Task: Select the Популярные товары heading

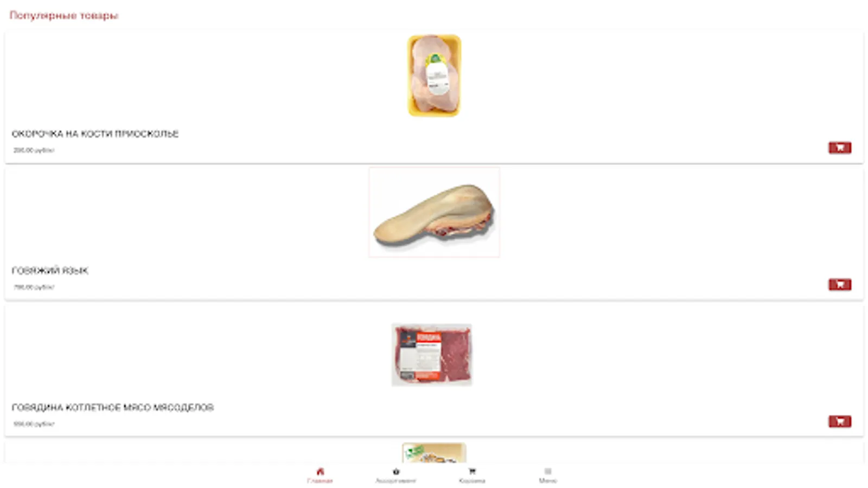Action: pyautogui.click(x=64, y=16)
